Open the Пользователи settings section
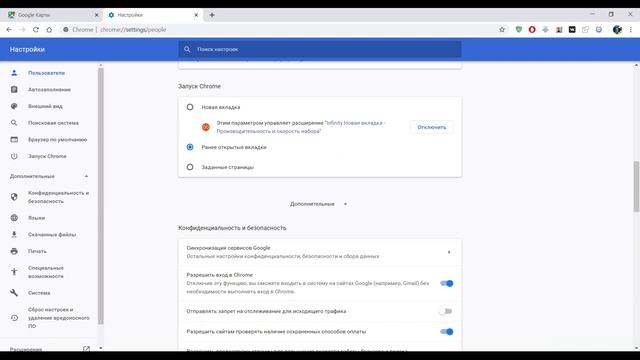The width and height of the screenshot is (640, 360). click(47, 73)
